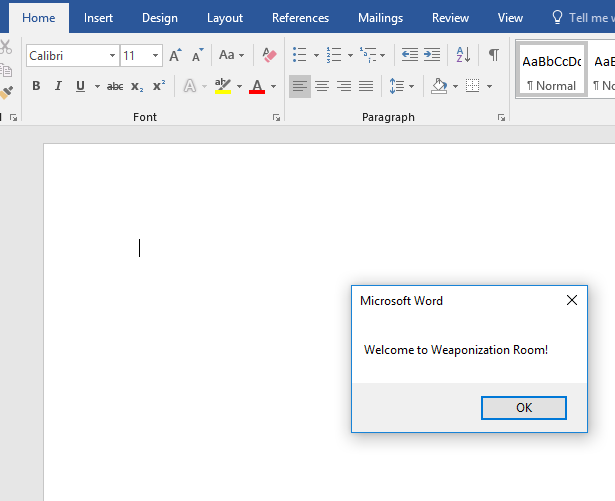Align text right
The image size is (615, 501).
pos(344,86)
